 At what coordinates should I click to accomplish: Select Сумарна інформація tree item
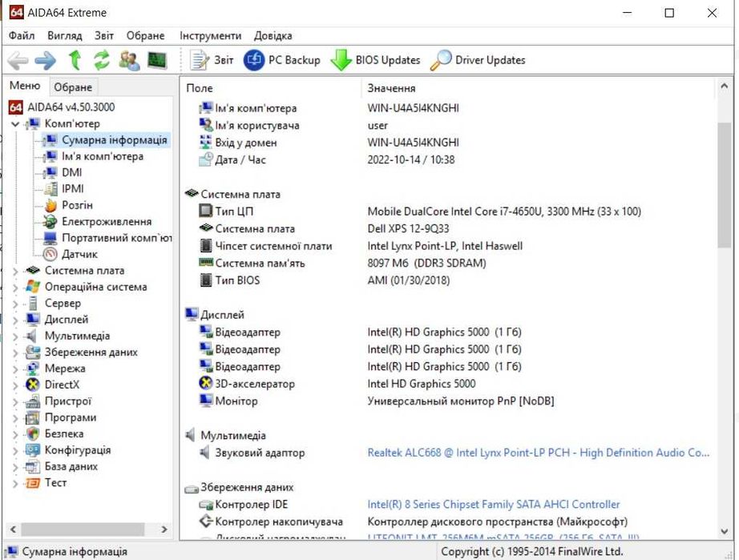[114, 140]
